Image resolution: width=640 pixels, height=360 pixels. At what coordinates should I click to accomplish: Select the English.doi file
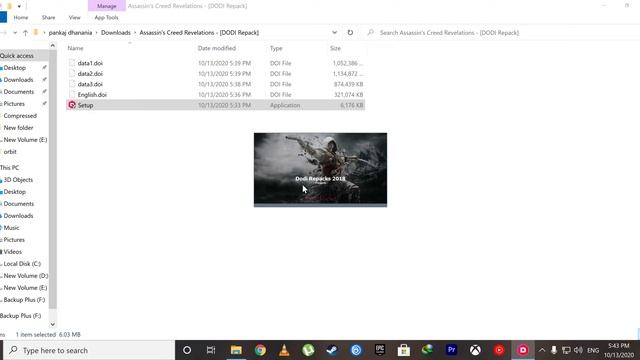coord(92,95)
